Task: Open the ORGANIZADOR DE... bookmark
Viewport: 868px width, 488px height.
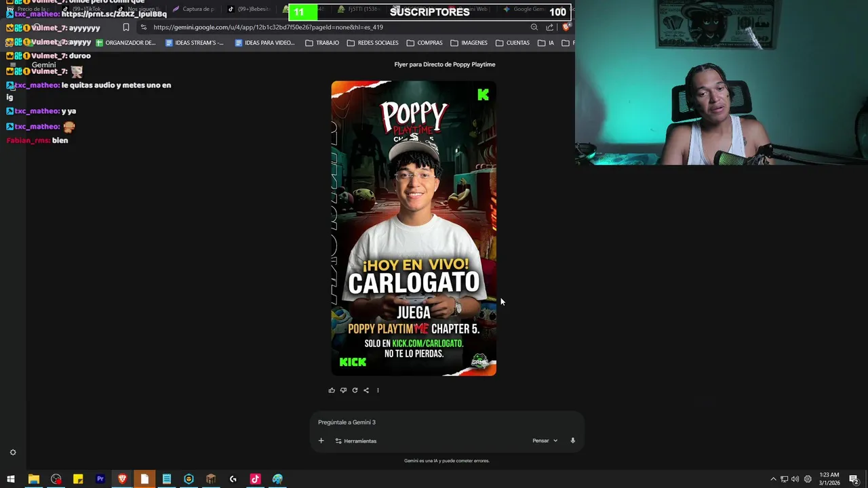Action: 125,43
